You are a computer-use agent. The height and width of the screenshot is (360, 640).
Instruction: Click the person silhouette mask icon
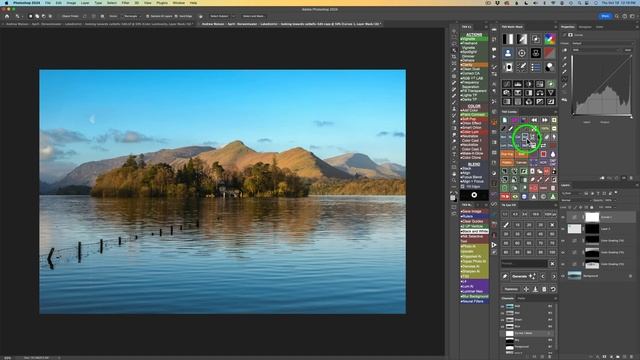(x=508, y=53)
